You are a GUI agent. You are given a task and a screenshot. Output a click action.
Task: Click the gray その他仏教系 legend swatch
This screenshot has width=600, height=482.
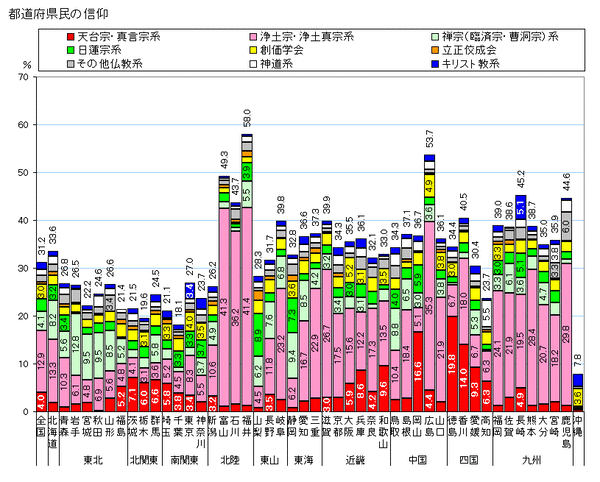click(70, 64)
